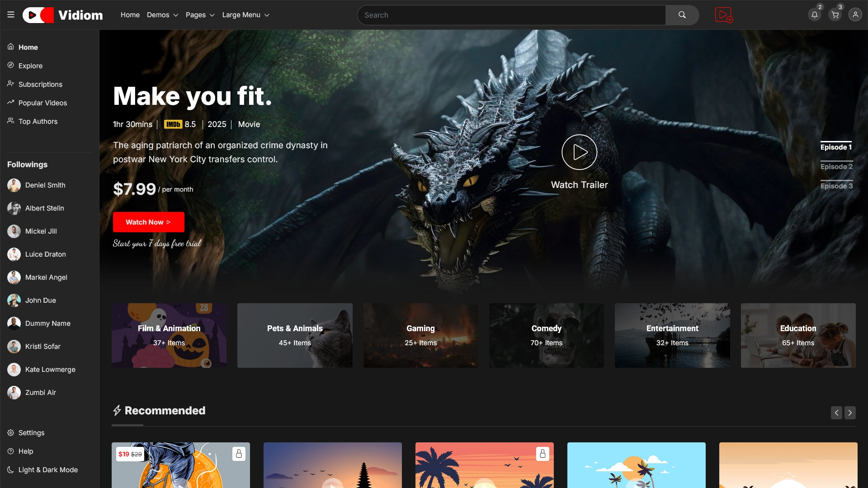Open the Education category card
This screenshot has height=488, width=868.
coord(798,335)
